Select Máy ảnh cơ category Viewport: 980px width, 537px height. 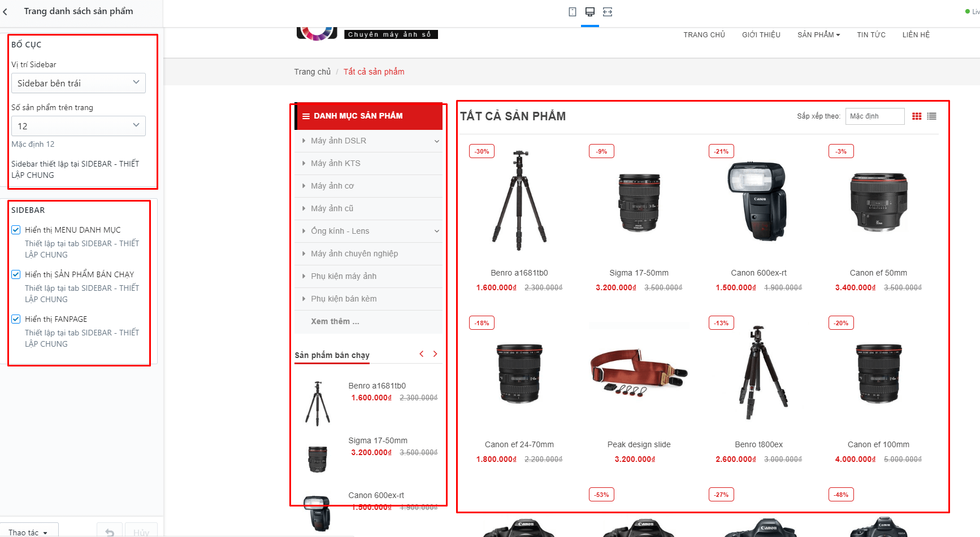click(332, 186)
